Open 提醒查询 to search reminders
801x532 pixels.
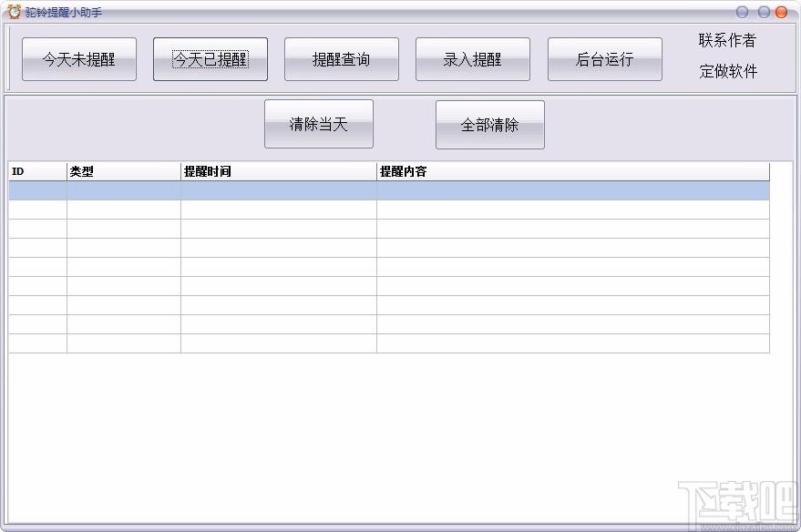coord(342,59)
